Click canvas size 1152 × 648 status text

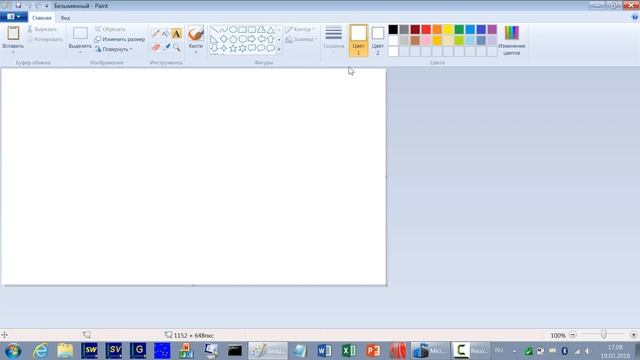[193, 335]
